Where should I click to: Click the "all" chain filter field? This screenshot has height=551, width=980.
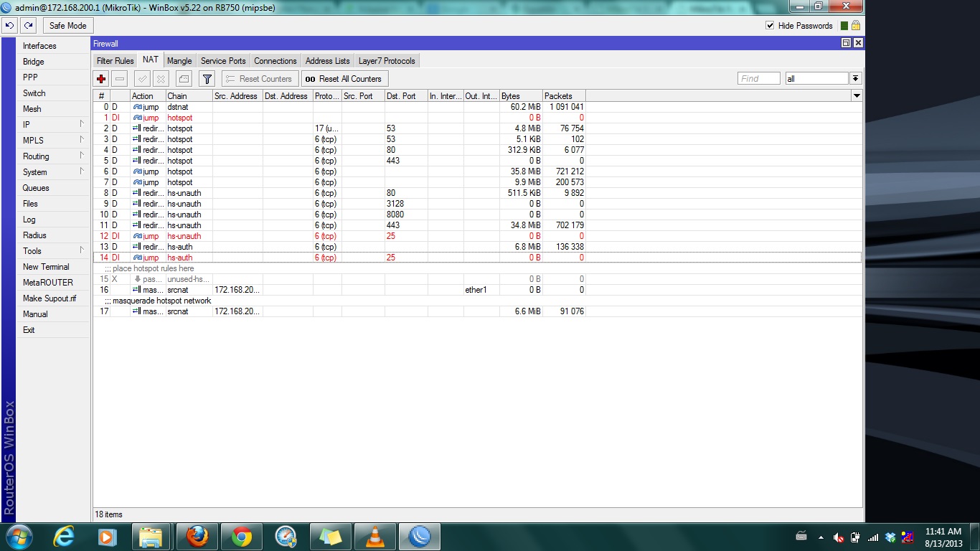pos(816,79)
